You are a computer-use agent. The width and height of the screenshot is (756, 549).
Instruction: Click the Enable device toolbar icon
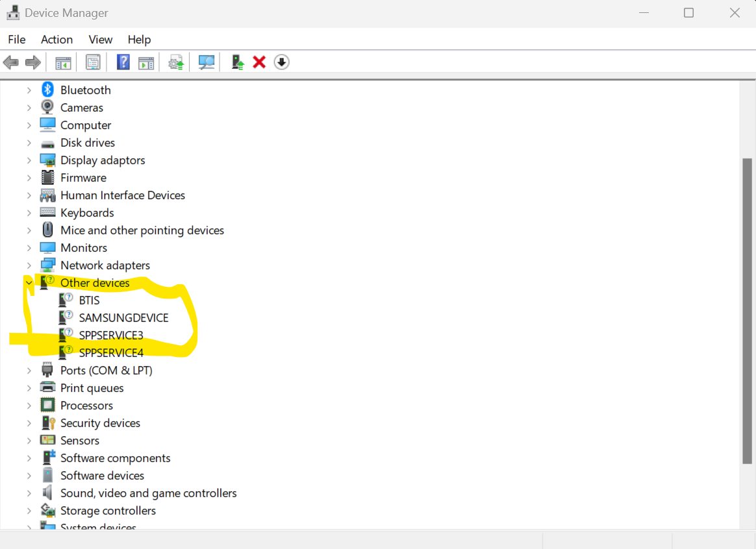[x=237, y=62]
